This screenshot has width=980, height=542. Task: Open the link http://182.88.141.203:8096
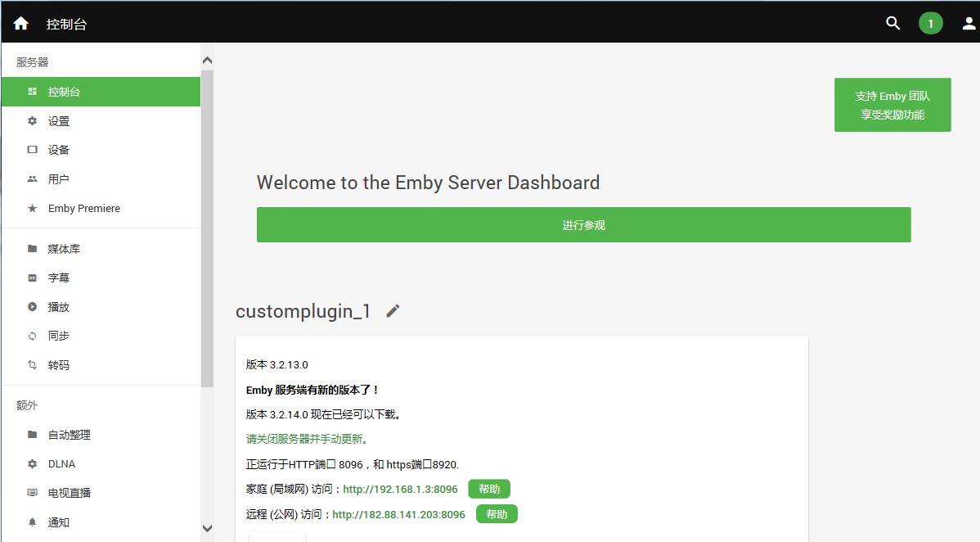pyautogui.click(x=398, y=514)
